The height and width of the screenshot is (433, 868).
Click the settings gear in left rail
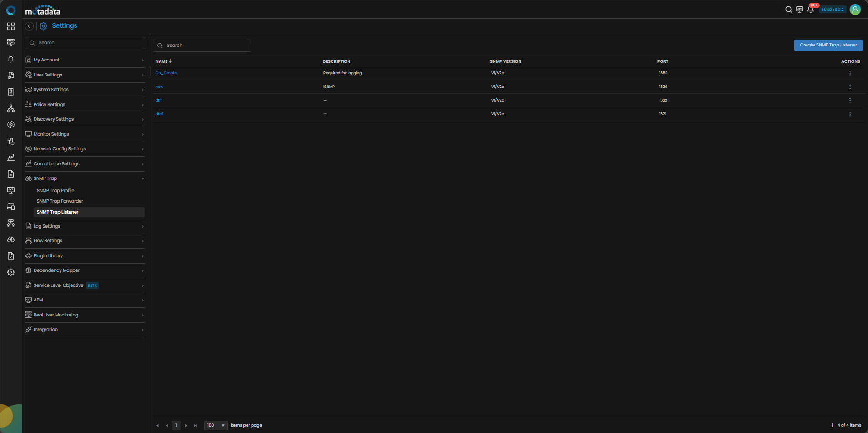(x=11, y=272)
